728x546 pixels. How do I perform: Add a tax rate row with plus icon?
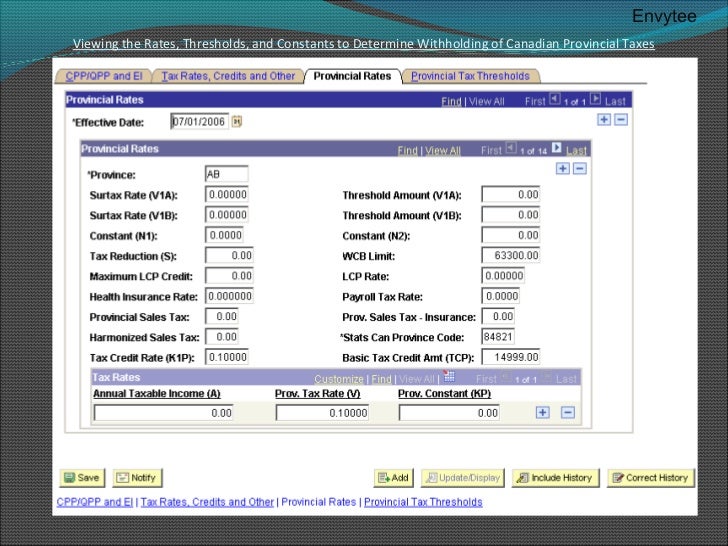[x=543, y=412]
